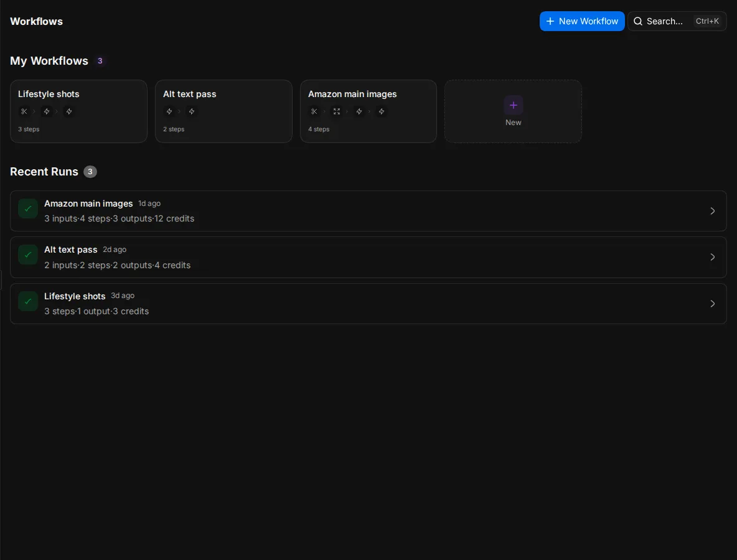Click the Recent Runs heading

(x=44, y=172)
